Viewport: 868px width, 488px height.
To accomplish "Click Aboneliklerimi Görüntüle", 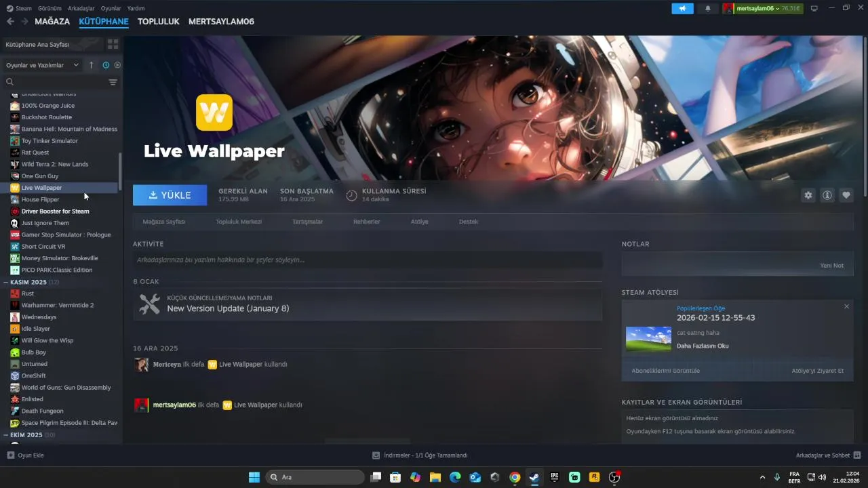I will [x=666, y=371].
